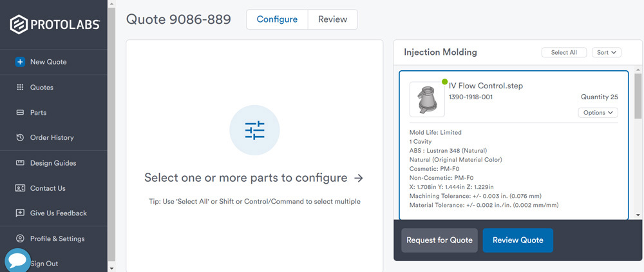Open the chat bubble widget
This screenshot has height=272, width=644.
click(x=17, y=260)
